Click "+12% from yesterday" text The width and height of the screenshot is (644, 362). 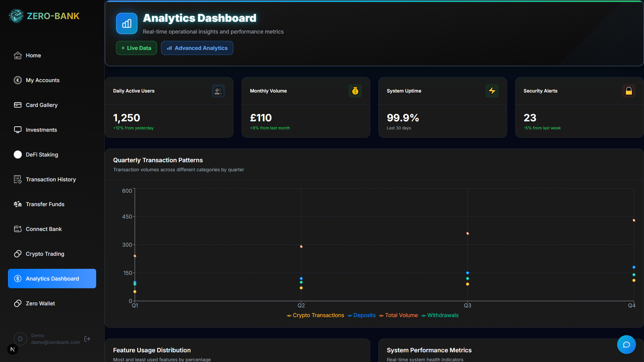[x=133, y=128]
